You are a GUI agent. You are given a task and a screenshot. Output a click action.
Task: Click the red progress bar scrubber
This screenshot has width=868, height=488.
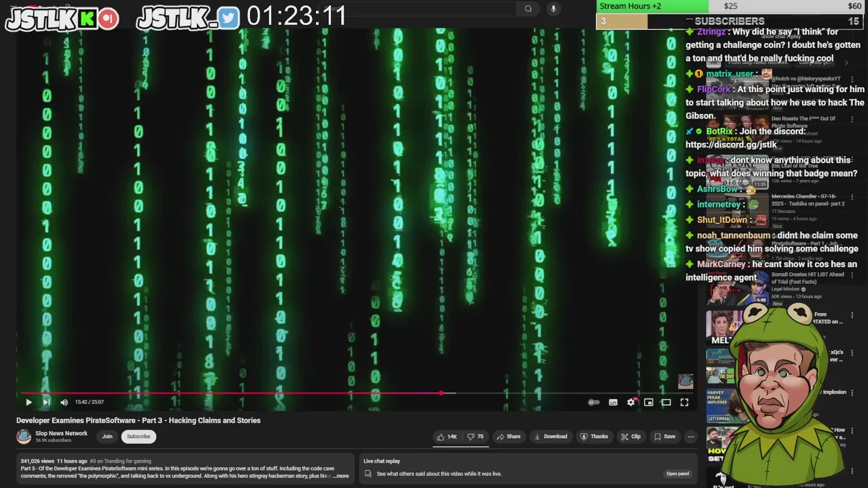[441, 393]
